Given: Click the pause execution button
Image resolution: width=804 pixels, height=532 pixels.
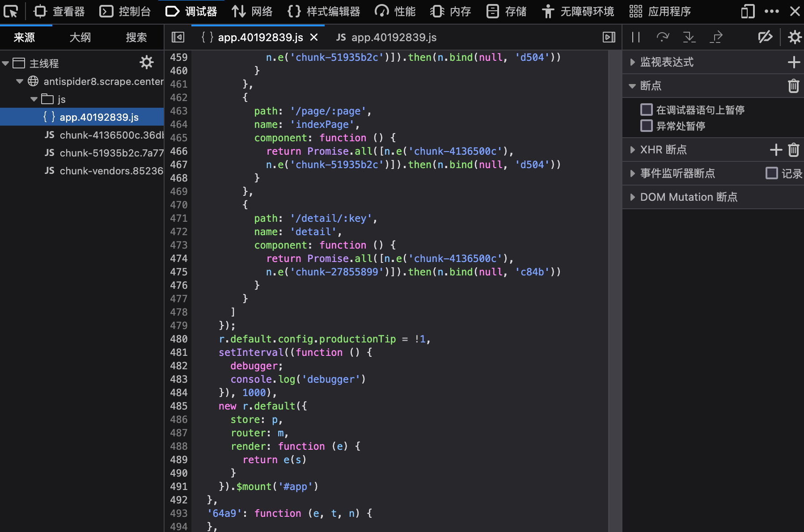Looking at the screenshot, I should click(x=635, y=37).
